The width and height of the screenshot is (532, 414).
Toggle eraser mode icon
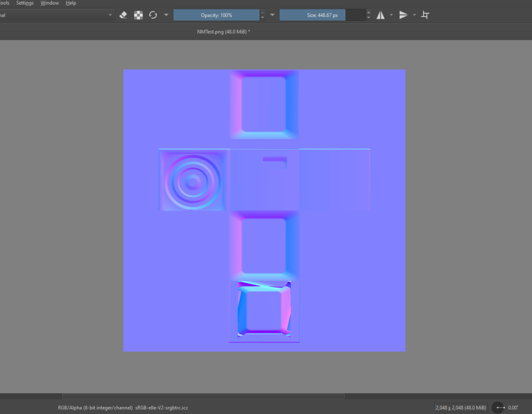point(123,15)
